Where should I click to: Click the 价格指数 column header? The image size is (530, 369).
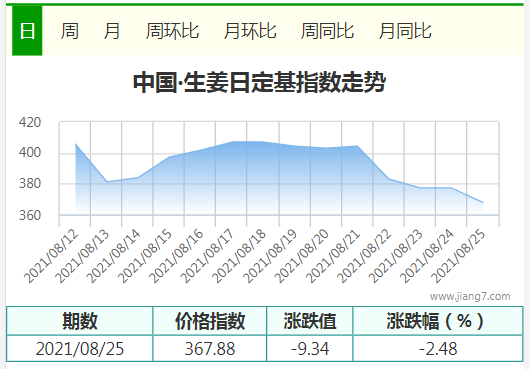[x=210, y=321]
